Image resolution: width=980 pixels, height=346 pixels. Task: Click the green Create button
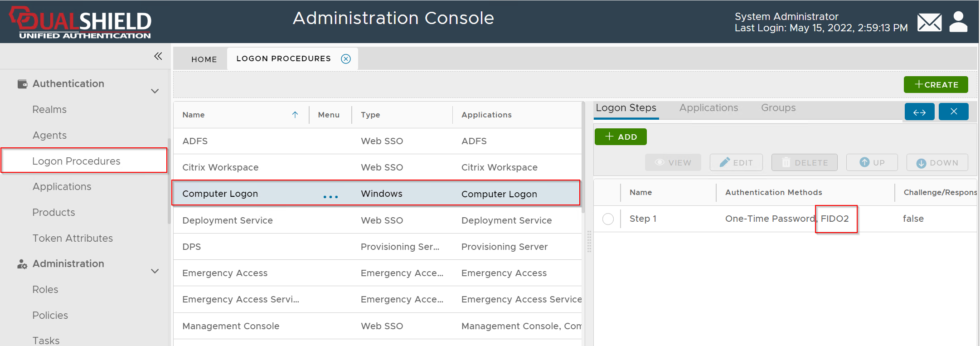pyautogui.click(x=936, y=85)
